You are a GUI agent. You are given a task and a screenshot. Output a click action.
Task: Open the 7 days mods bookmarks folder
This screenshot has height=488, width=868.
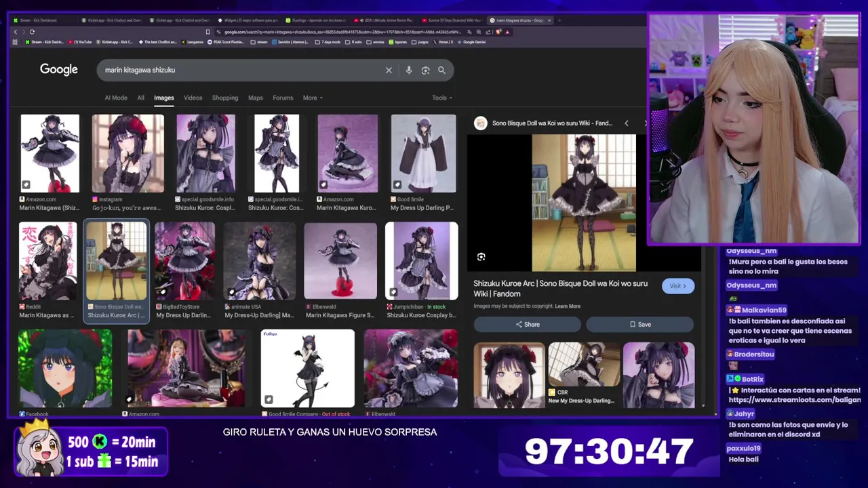coord(329,42)
